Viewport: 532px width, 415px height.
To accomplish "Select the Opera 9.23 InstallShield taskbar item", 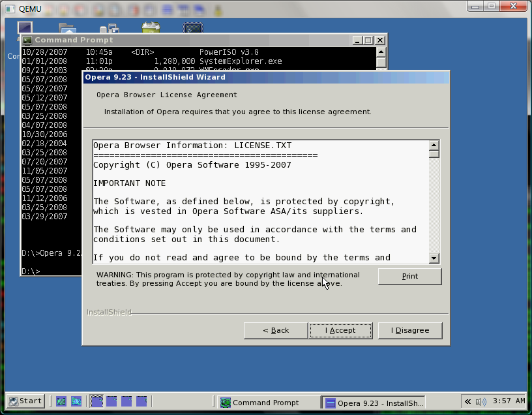I will tap(373, 403).
